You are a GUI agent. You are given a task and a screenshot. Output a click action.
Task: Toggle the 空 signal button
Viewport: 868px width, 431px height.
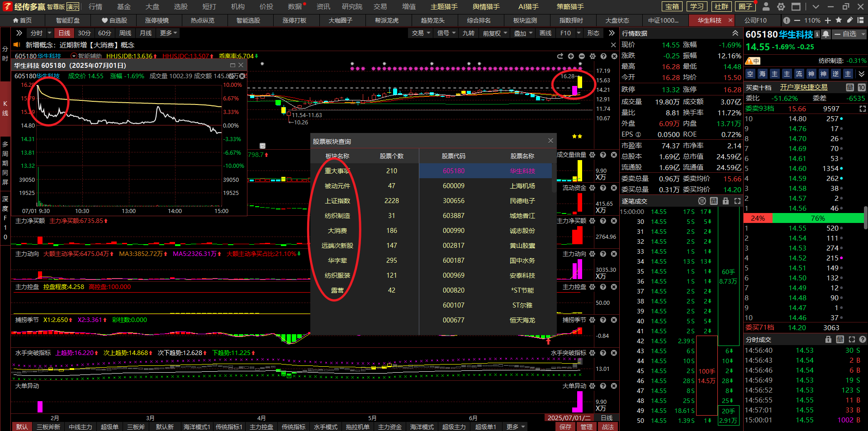[750, 74]
